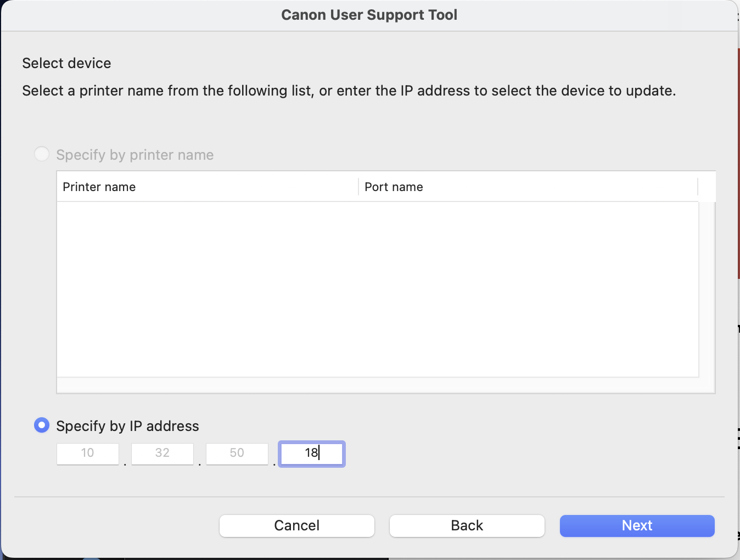Screen dimensions: 740x560
Task: Go to previous step with Back button
Action: click(467, 525)
